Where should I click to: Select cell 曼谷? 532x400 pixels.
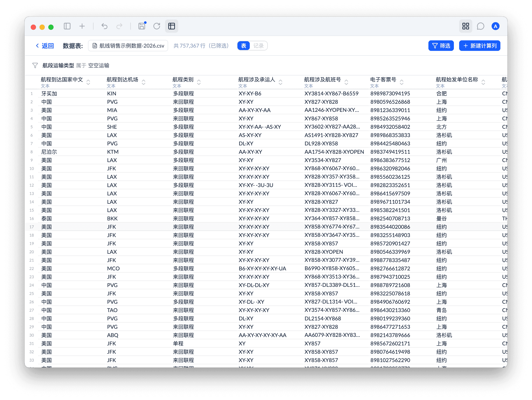click(441, 218)
